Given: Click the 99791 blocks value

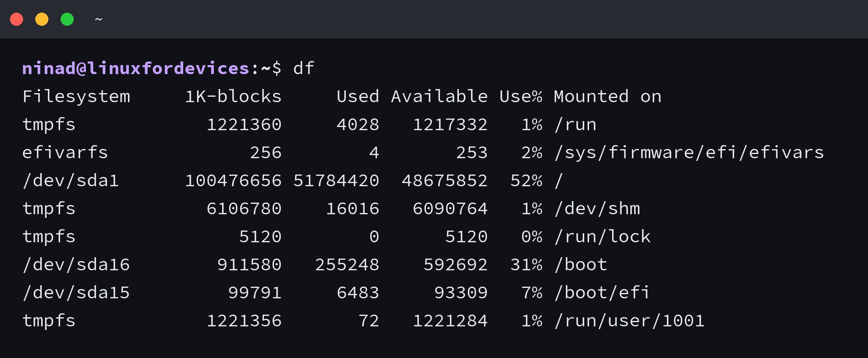Looking at the screenshot, I should (x=255, y=292).
